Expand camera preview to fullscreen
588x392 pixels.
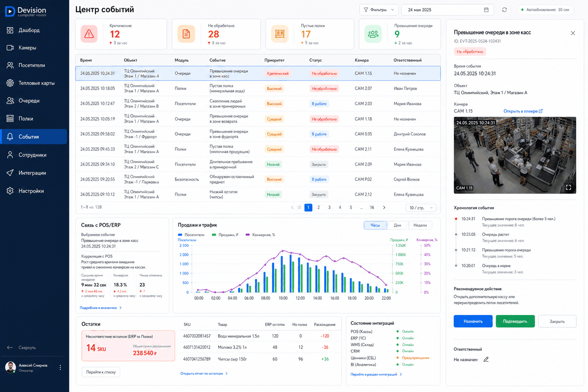click(x=568, y=188)
